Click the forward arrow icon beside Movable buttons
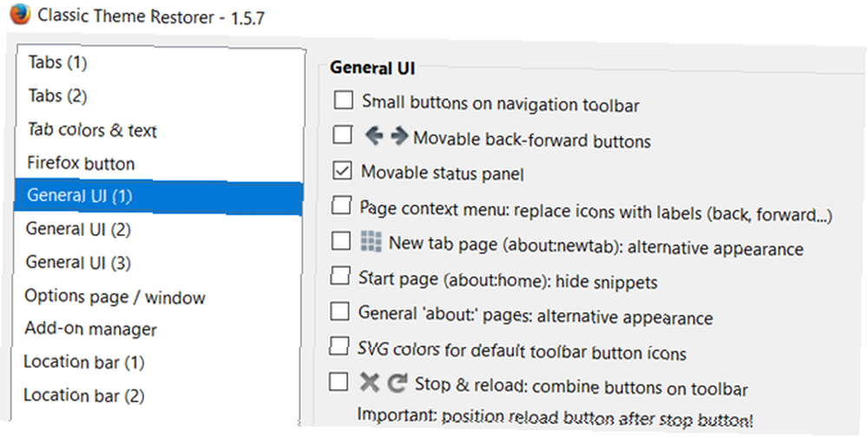This screenshot has width=868, height=438. pos(399,136)
